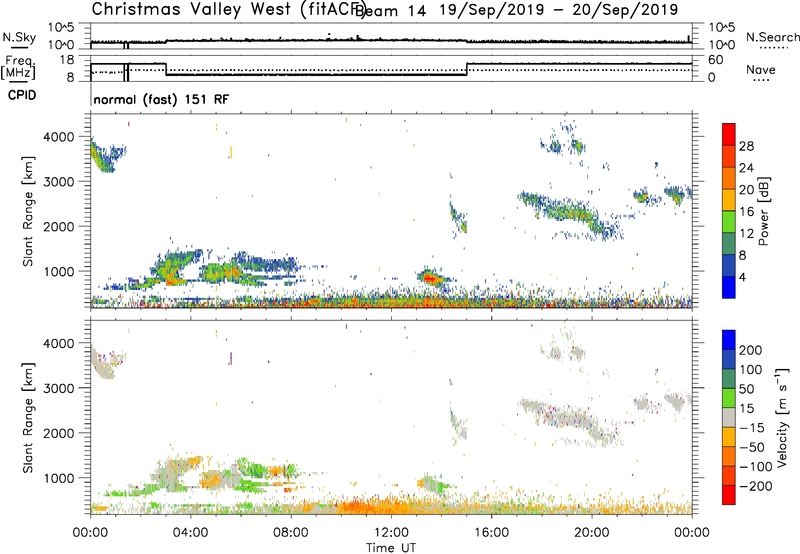The width and height of the screenshot is (800, 554).
Task: Click the 'N.Sky' legend label
Action: (19, 37)
